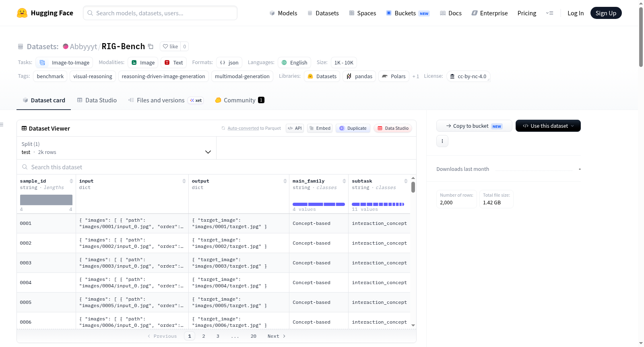This screenshot has width=644, height=347.
Task: Click the API button in Dataset Viewer
Action: point(295,128)
